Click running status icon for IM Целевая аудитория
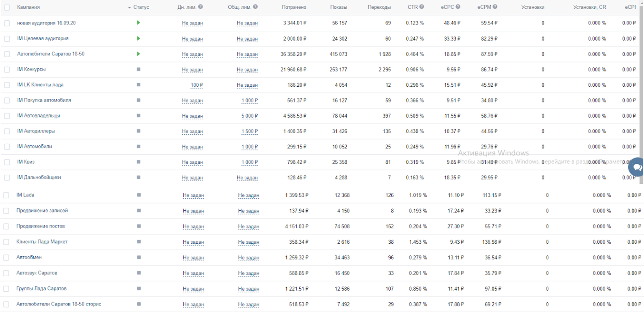 point(138,38)
